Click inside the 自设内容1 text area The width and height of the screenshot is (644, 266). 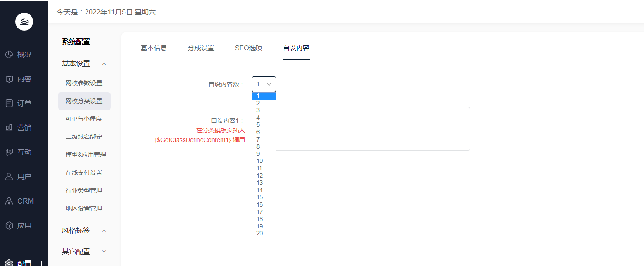pyautogui.click(x=371, y=129)
